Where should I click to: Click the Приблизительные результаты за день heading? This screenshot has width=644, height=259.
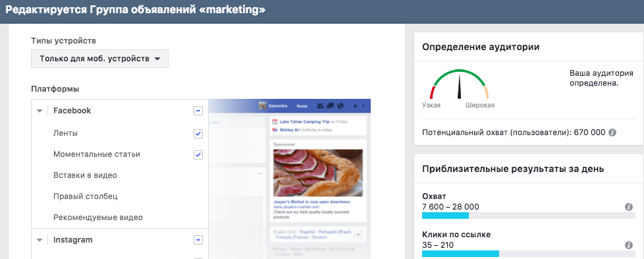tap(513, 169)
